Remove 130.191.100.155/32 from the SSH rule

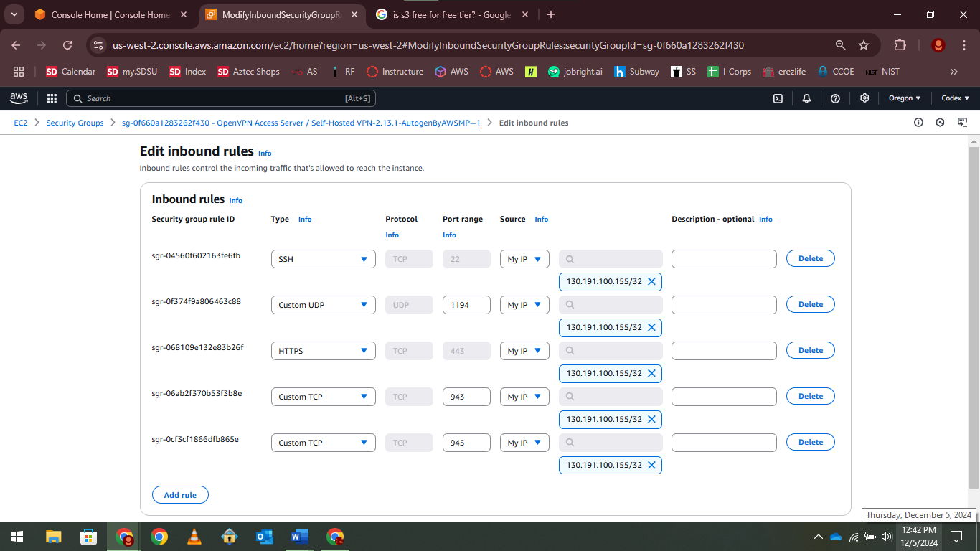651,282
